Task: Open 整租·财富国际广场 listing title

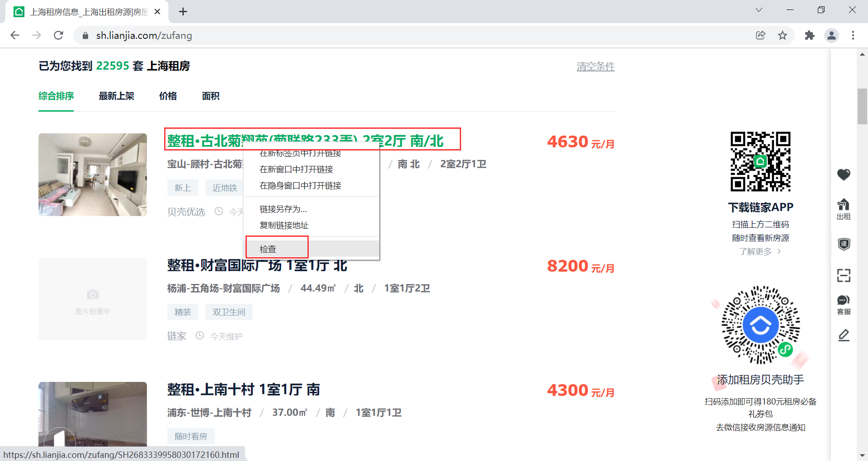Action: click(x=257, y=265)
